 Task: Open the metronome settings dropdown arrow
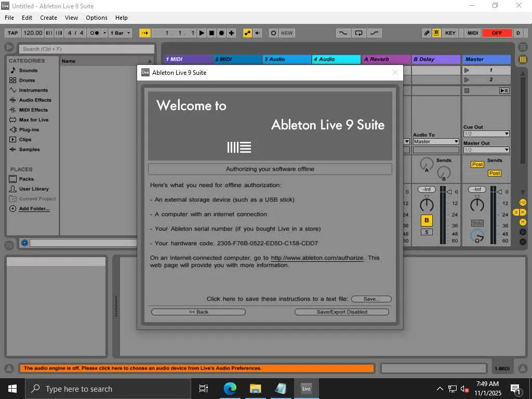point(104,33)
